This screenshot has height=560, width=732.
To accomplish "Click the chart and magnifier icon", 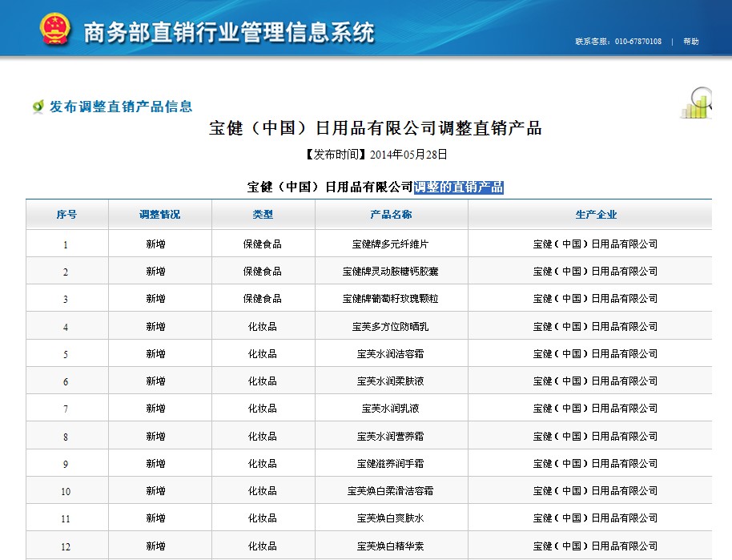I will pos(697,102).
